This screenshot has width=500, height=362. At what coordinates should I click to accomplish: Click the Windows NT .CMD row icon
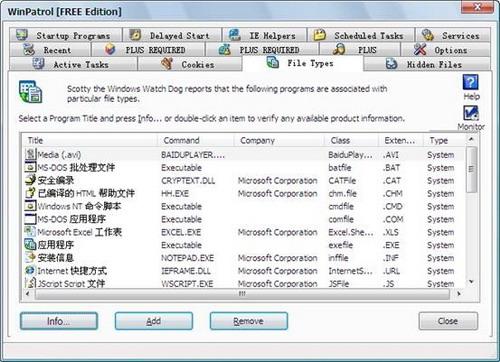point(31,206)
